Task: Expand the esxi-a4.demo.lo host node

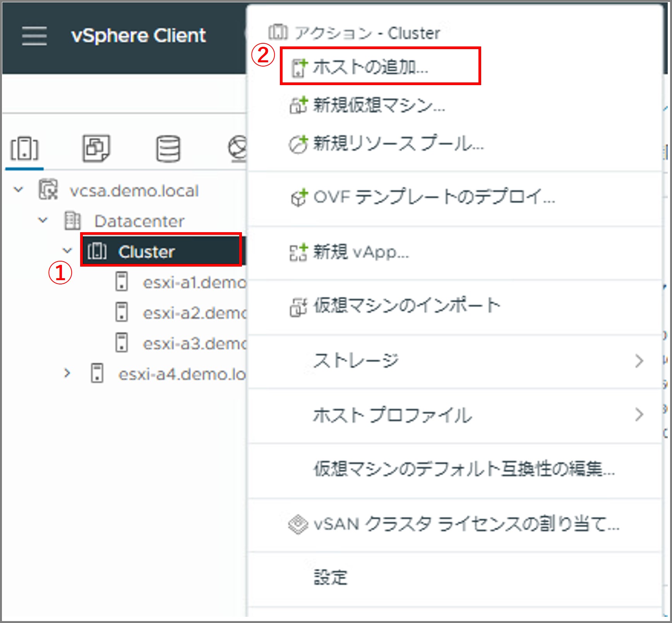Action: [x=67, y=373]
